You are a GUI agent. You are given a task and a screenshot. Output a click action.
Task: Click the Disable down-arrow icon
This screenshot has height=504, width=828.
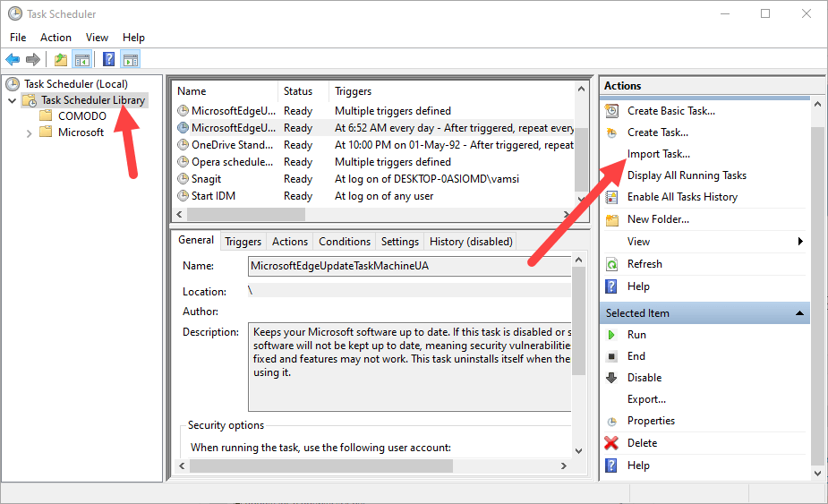point(611,378)
